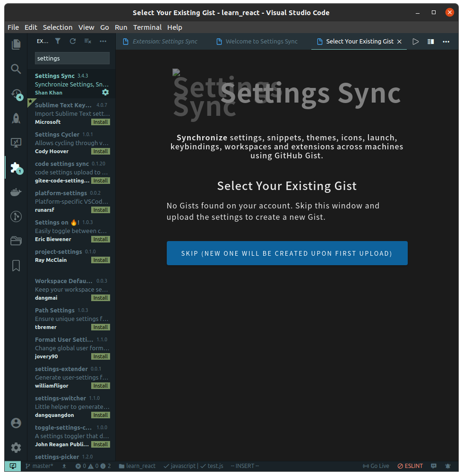Open the Extensions view icon
This screenshot has height=476, width=463.
16,168
